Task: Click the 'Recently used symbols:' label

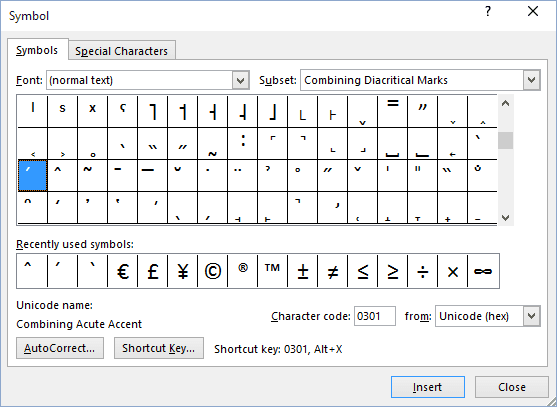Action: 75,244
